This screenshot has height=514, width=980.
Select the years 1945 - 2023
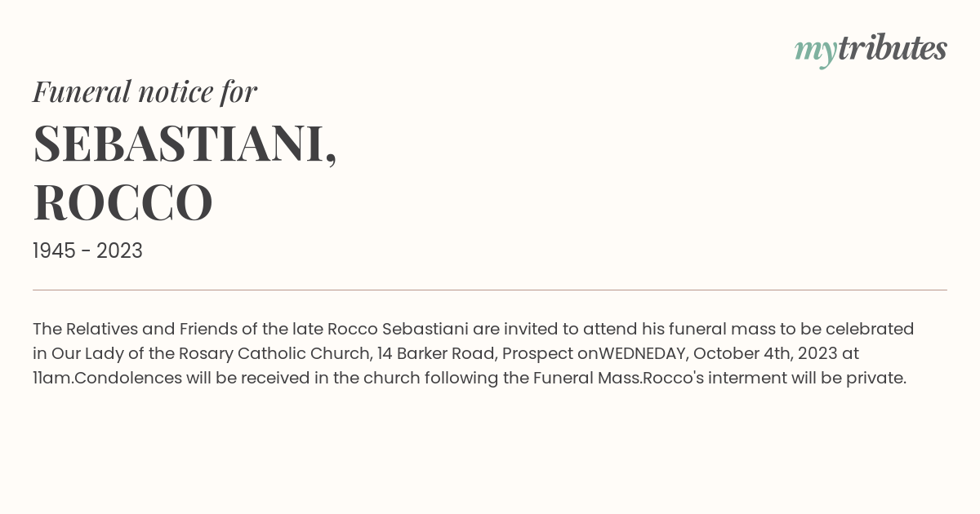(87, 251)
